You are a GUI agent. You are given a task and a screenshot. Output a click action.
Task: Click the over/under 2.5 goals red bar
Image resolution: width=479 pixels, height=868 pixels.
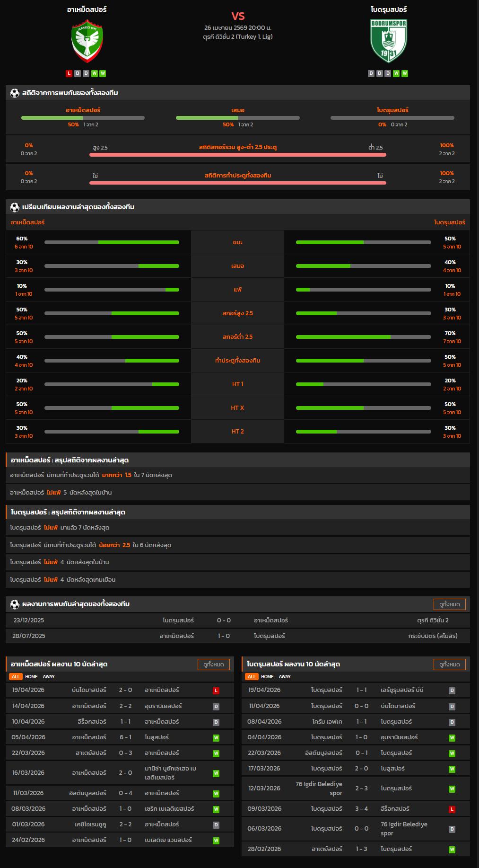[x=237, y=155]
